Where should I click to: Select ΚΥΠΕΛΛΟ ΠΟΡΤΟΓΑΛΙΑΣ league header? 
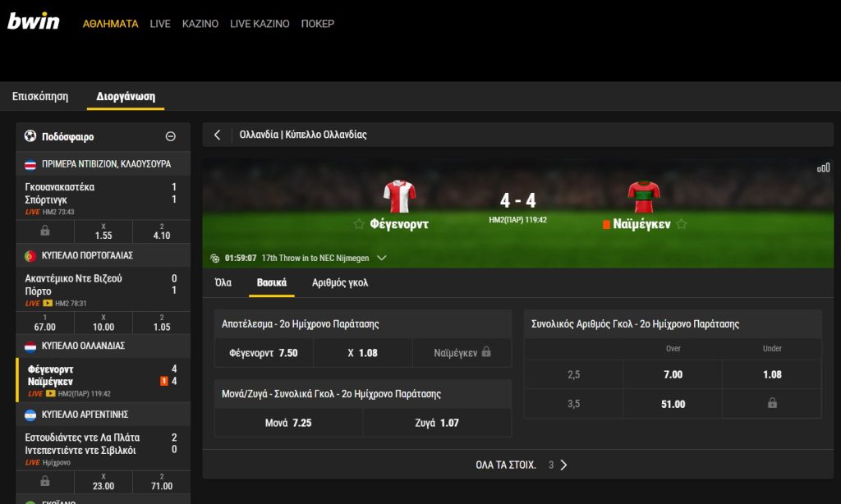[103, 256]
